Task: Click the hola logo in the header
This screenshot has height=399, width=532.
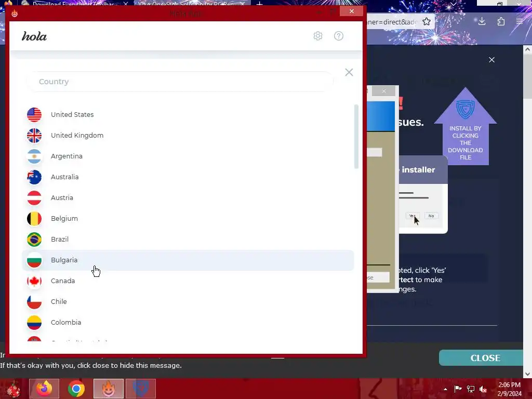Action: [x=34, y=36]
